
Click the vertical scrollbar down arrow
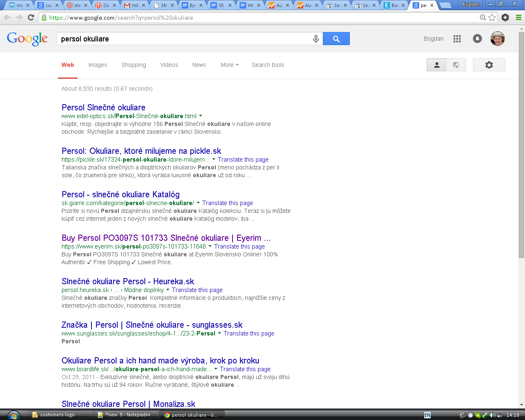tap(521, 405)
